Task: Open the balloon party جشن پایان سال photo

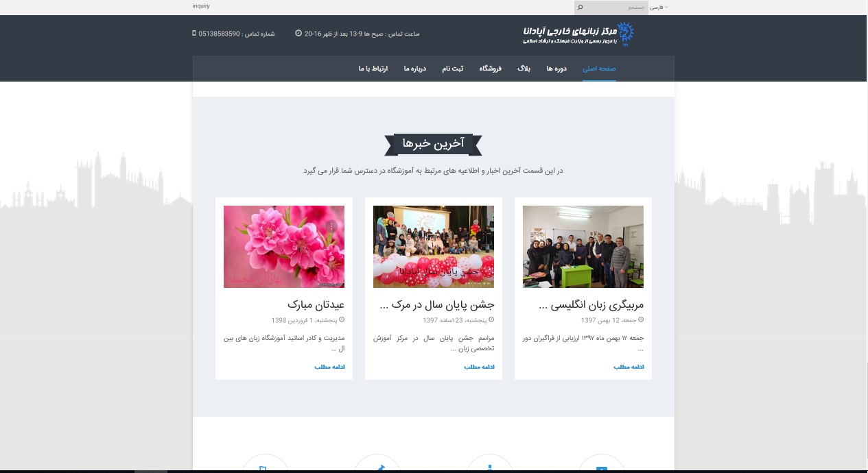Action: [434, 247]
